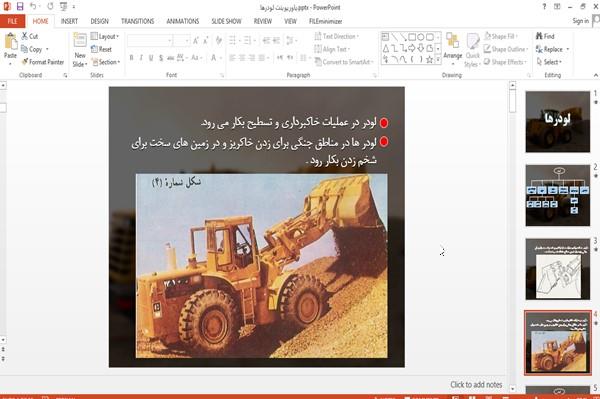This screenshot has width=600, height=399.
Task: Activate the Format Painter tool
Action: click(x=42, y=62)
